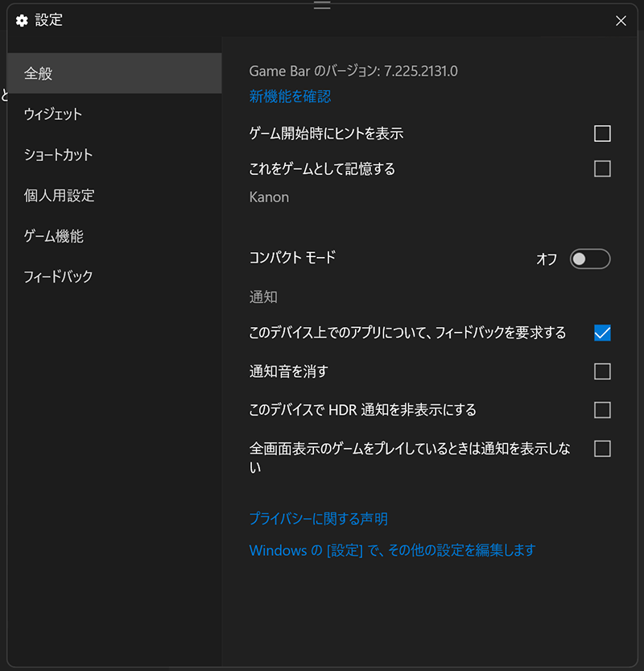The width and height of the screenshot is (644, 671).
Task: Enable ゲーム開始時にヒントを表示 checkbox
Action: (x=602, y=134)
